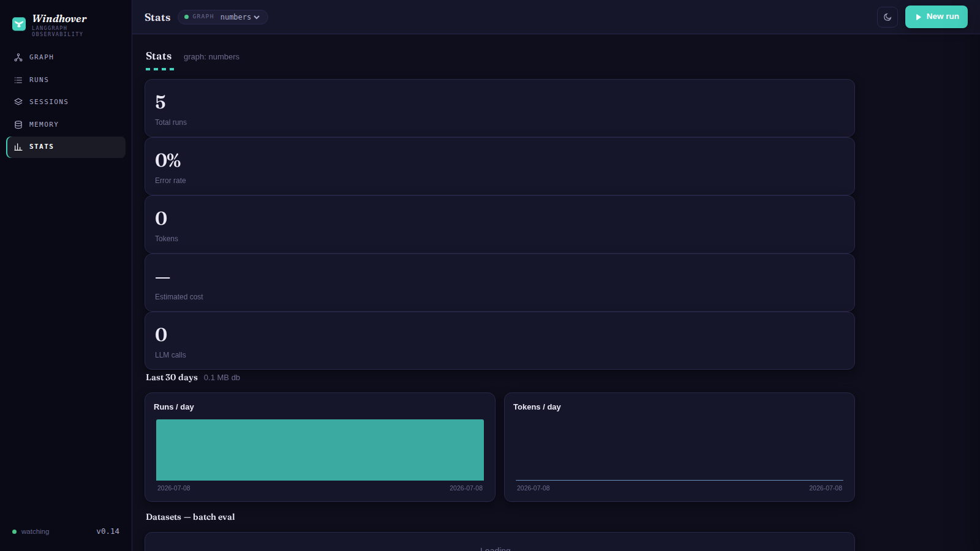Expand the numbers graph selector chevron

pos(257,17)
